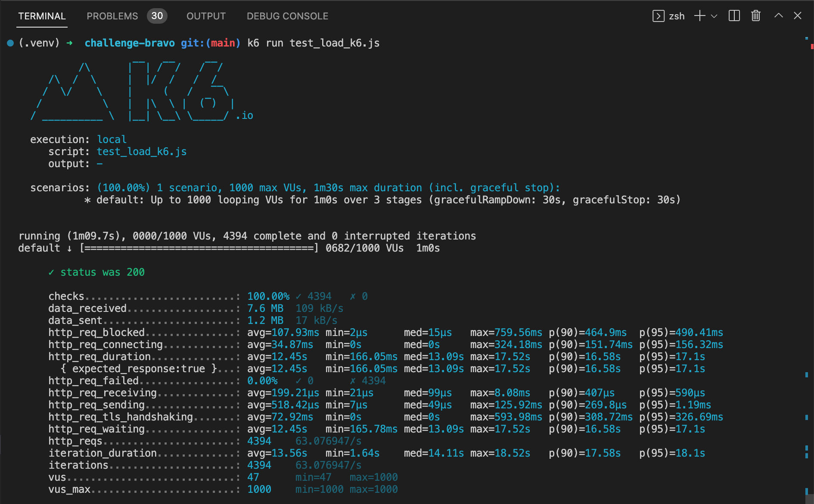The width and height of the screenshot is (814, 504).
Task: Click the 30 problems count badge
Action: pyautogui.click(x=157, y=16)
